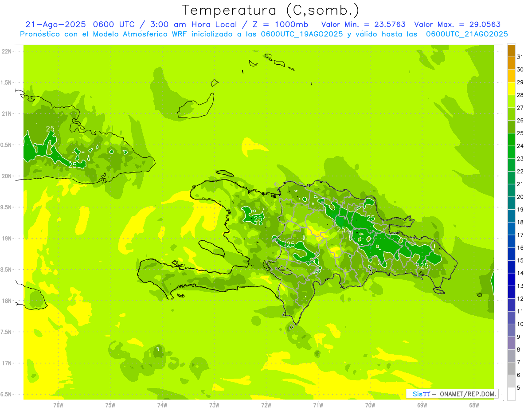Click the 75W longitude label

tap(110, 405)
